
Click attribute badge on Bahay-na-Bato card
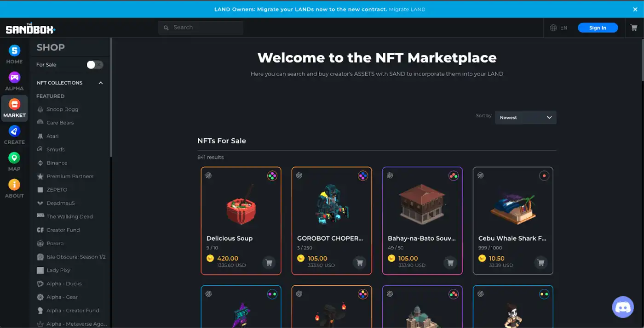tap(454, 176)
